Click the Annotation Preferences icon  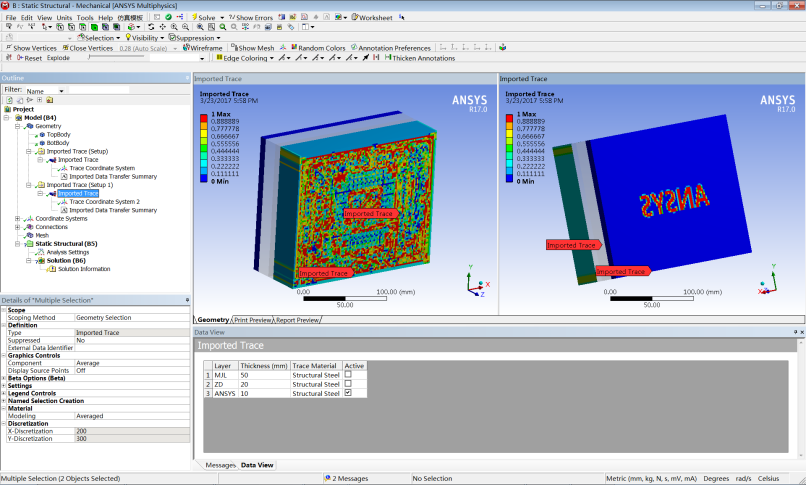coord(354,47)
